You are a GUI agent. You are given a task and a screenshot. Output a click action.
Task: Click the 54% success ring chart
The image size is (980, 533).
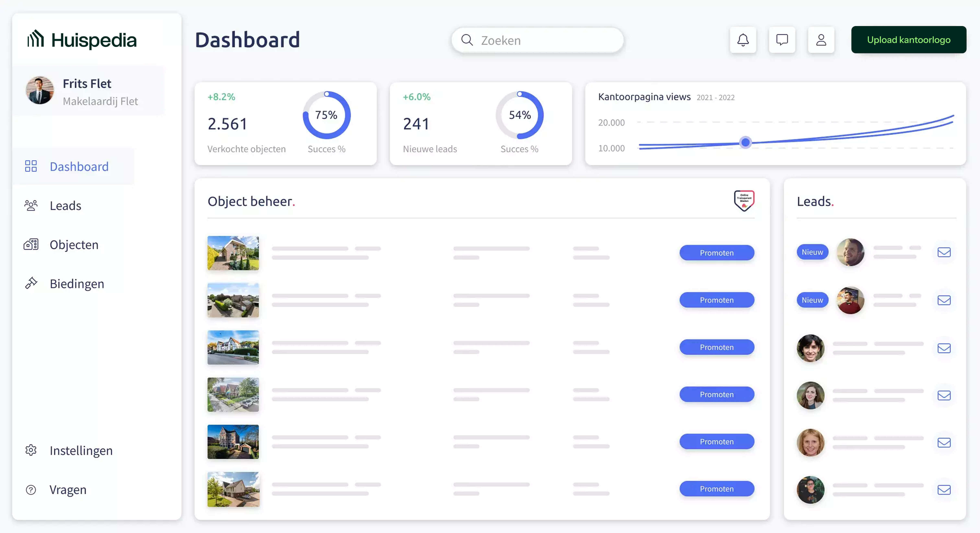(520, 115)
